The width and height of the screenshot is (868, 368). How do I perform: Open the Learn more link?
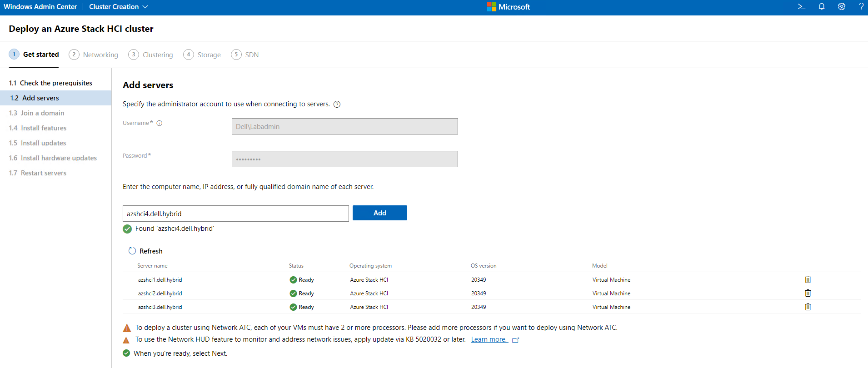(x=489, y=339)
